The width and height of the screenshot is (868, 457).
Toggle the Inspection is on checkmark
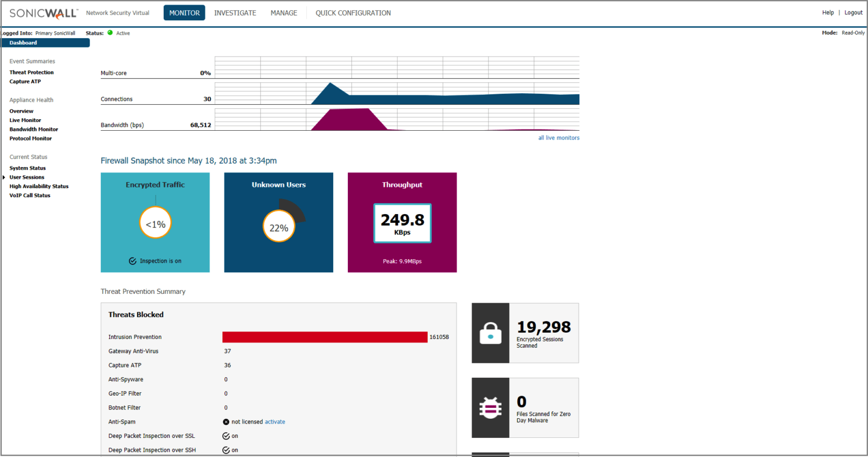[133, 261]
